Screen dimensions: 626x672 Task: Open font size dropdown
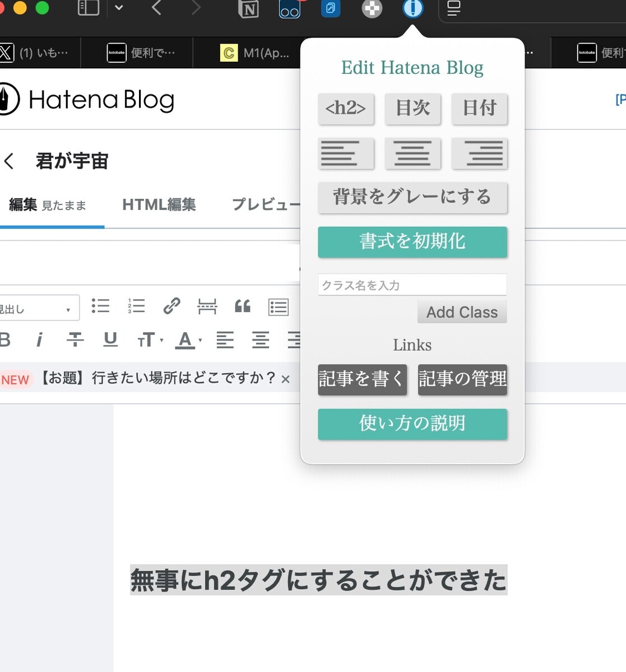[150, 340]
